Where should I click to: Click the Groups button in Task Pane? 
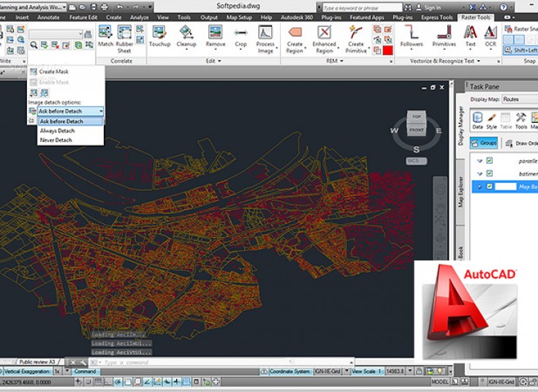[484, 143]
